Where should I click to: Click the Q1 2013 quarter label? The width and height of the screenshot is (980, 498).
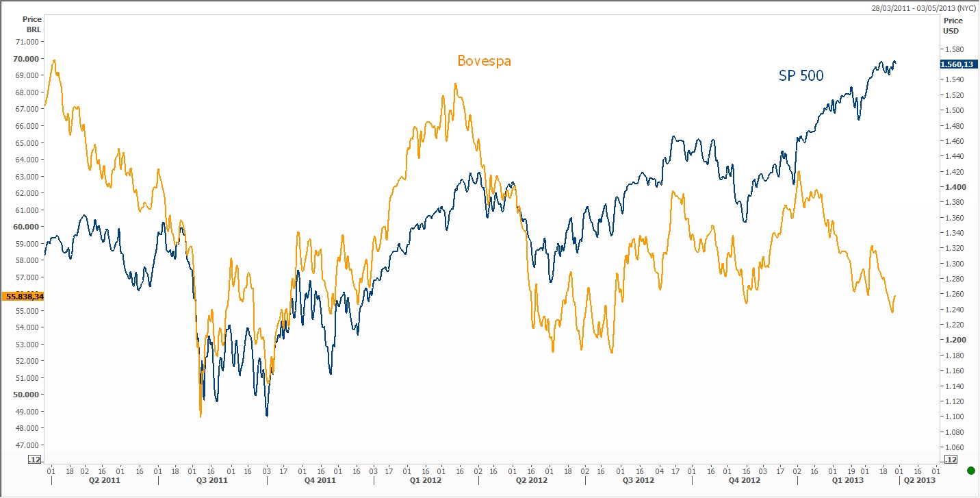click(849, 481)
